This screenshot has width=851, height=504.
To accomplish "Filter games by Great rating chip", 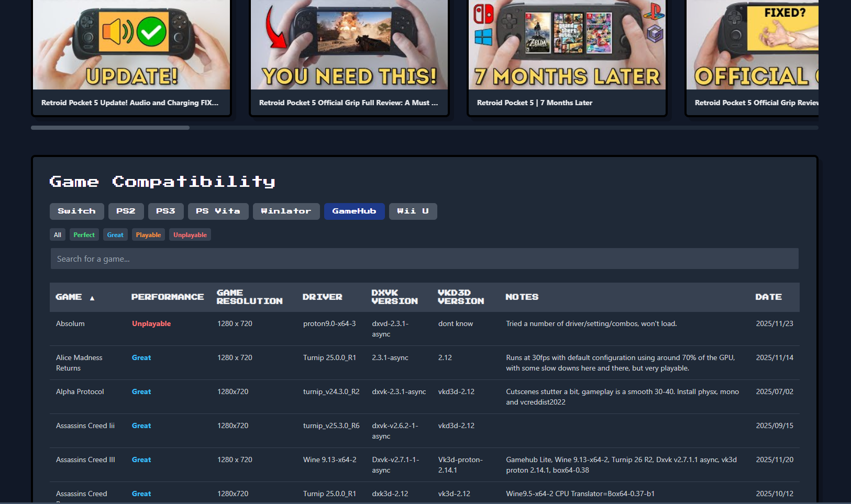I will coord(115,235).
